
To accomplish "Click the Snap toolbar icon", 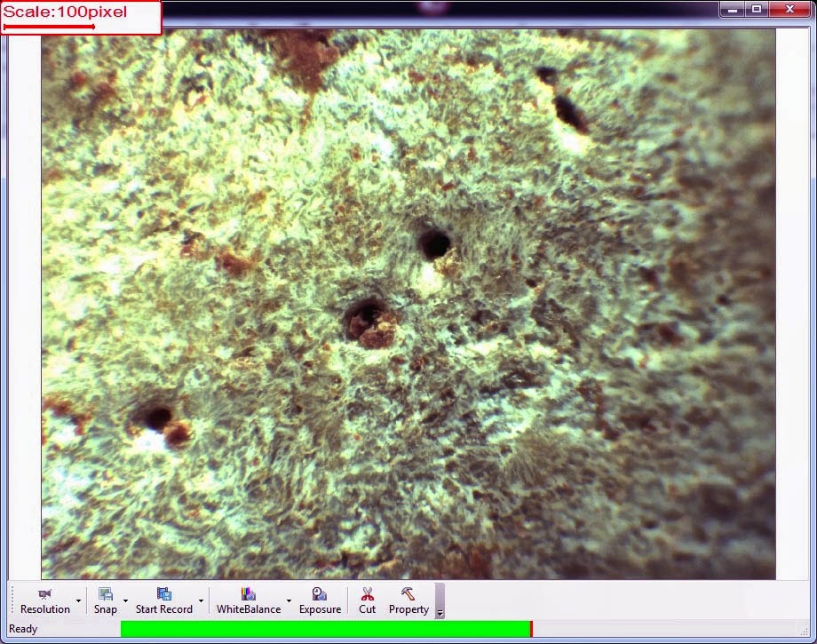I will pyautogui.click(x=106, y=594).
